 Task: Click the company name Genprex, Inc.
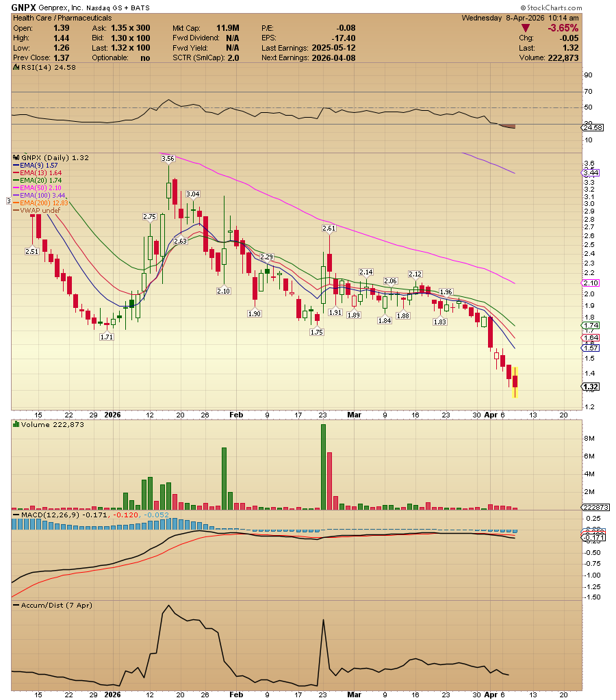[x=61, y=8]
